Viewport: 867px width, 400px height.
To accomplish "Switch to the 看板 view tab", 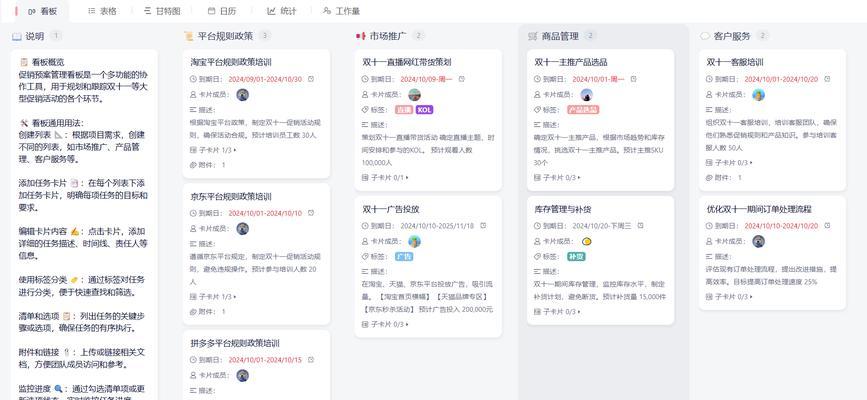I will click(42, 11).
